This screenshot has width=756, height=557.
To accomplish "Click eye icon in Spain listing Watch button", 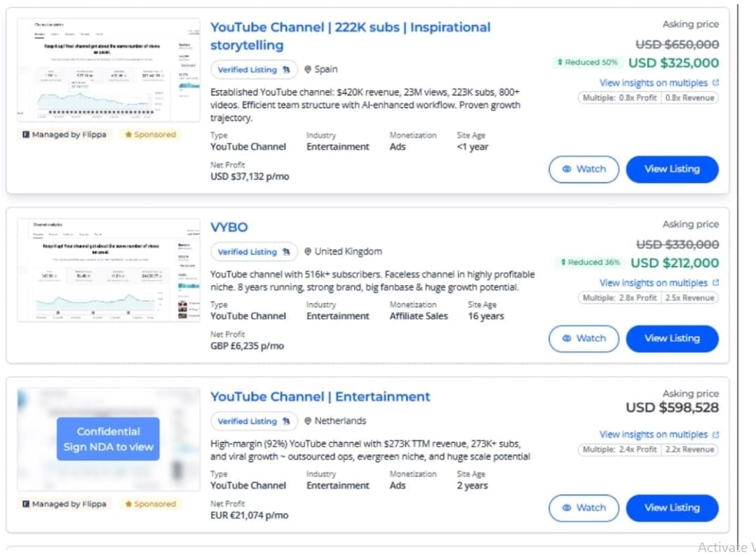I will coord(567,169).
